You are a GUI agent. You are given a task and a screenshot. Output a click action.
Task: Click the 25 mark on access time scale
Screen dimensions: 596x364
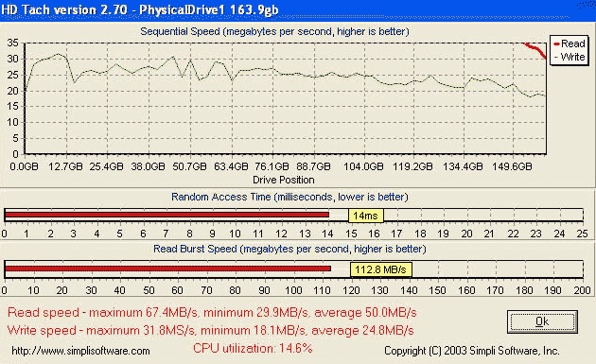[583, 234]
